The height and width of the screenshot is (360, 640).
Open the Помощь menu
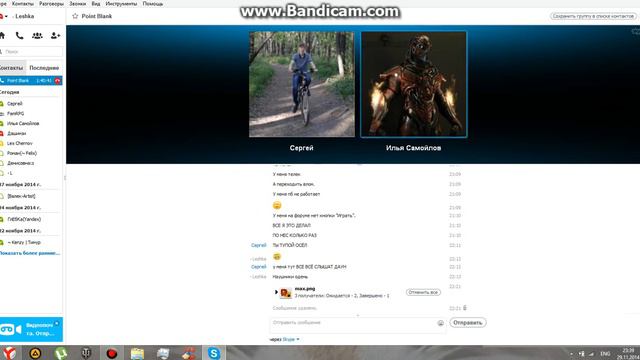point(153,4)
